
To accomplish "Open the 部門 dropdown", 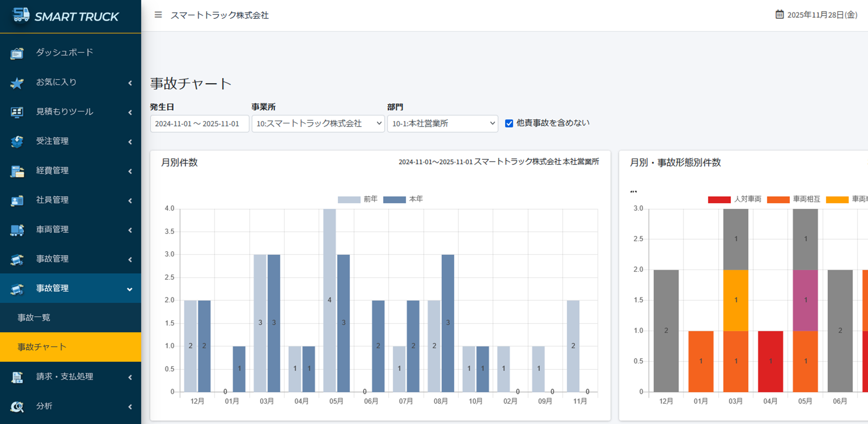I will [x=443, y=124].
